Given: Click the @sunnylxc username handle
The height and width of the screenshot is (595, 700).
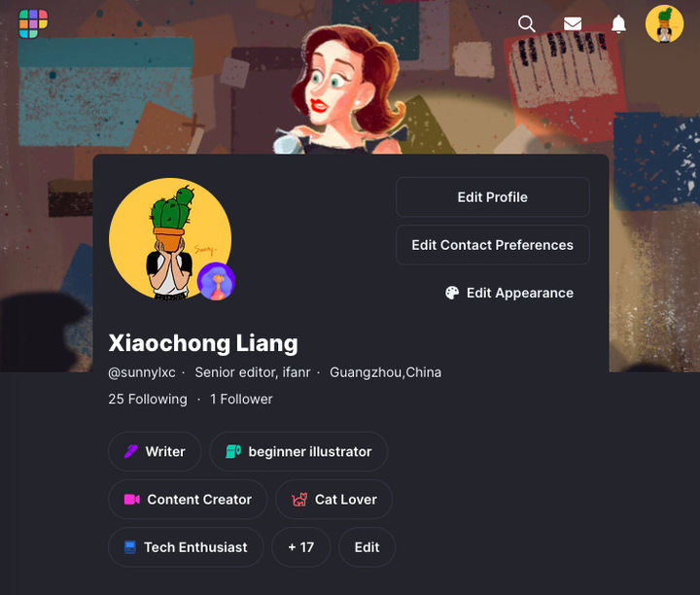Looking at the screenshot, I should pyautogui.click(x=142, y=372).
